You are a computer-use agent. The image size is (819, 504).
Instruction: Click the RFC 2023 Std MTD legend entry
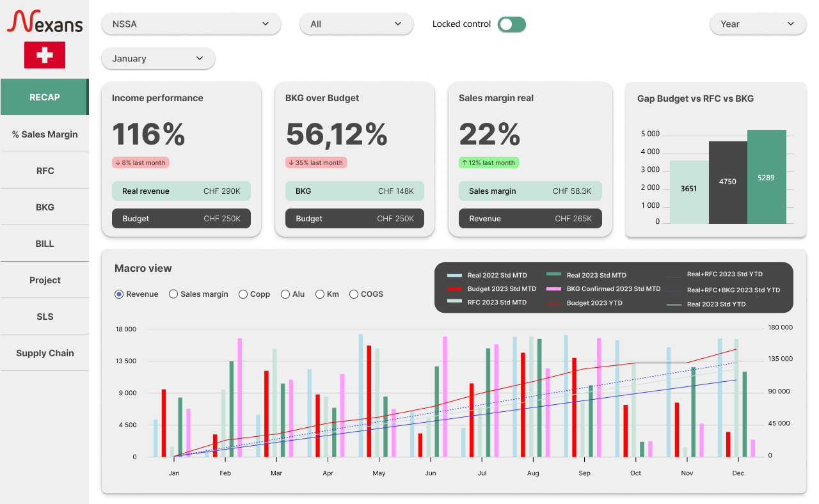pyautogui.click(x=487, y=303)
